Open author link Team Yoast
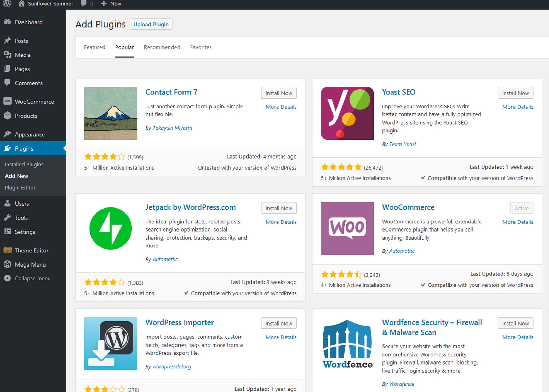Image resolution: width=549 pixels, height=392 pixels. 403,144
